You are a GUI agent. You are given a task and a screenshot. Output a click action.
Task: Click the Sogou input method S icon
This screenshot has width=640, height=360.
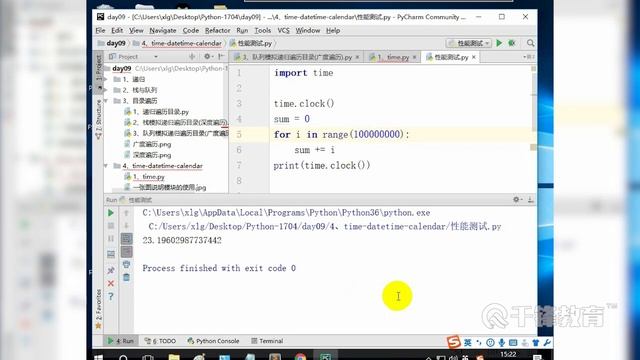tap(453, 342)
